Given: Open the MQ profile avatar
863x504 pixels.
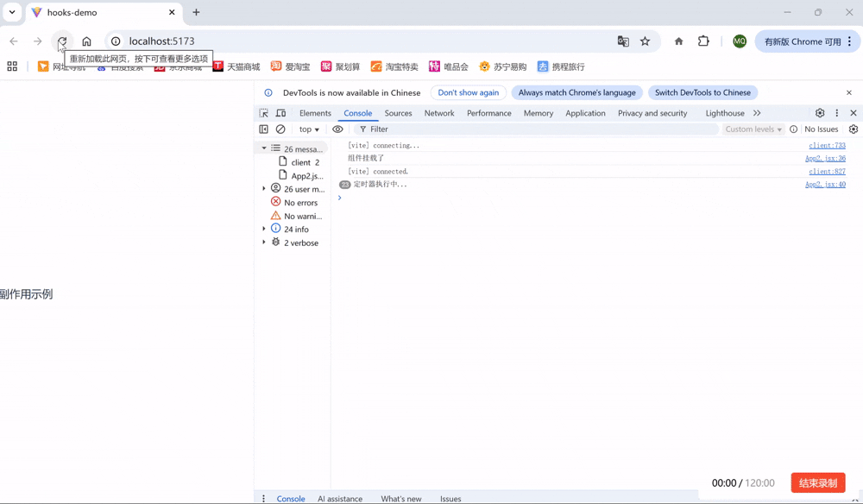Looking at the screenshot, I should tap(740, 41).
